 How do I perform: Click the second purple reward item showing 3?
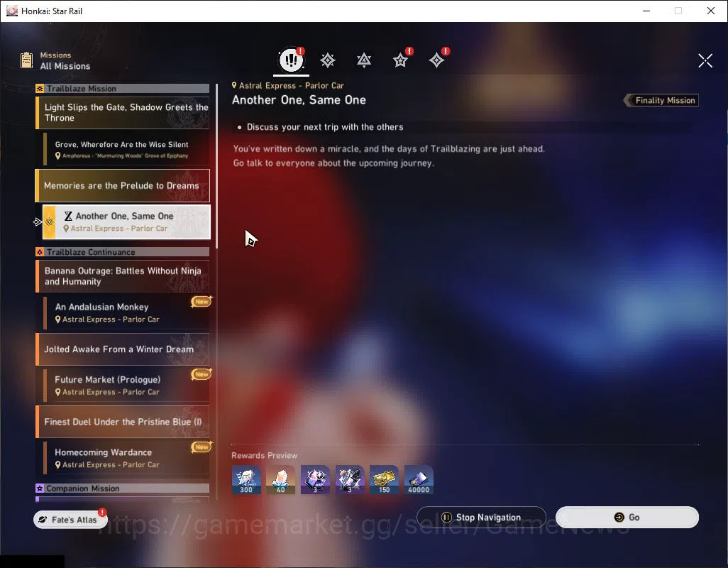(x=350, y=479)
